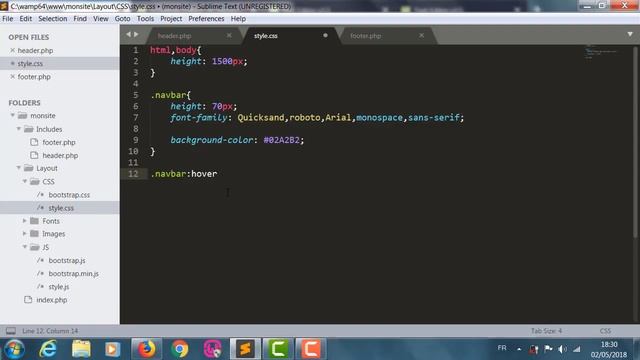The height and width of the screenshot is (360, 640).
Task: Switch to the header.php tab
Action: click(174, 36)
